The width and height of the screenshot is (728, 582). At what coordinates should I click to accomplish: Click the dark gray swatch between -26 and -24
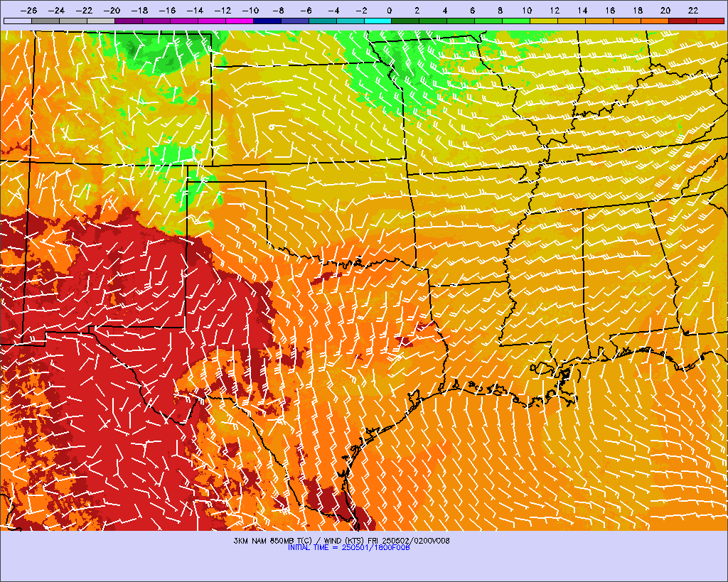point(45,21)
